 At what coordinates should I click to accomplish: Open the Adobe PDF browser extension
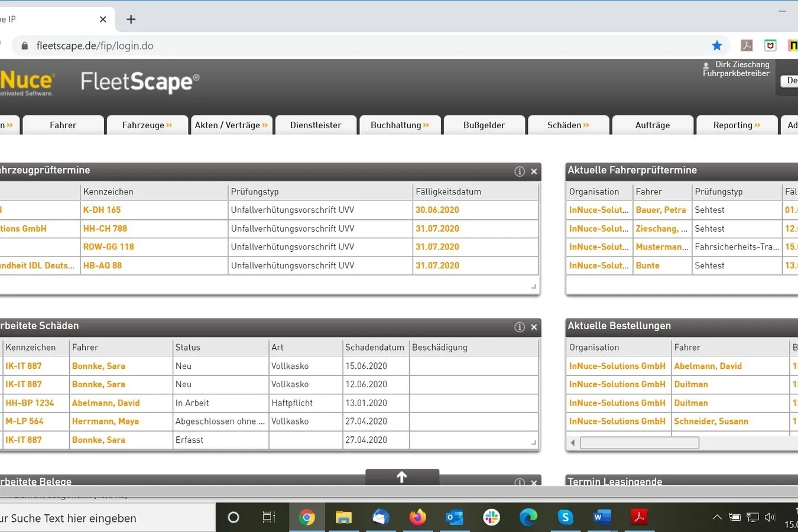pyautogui.click(x=747, y=46)
